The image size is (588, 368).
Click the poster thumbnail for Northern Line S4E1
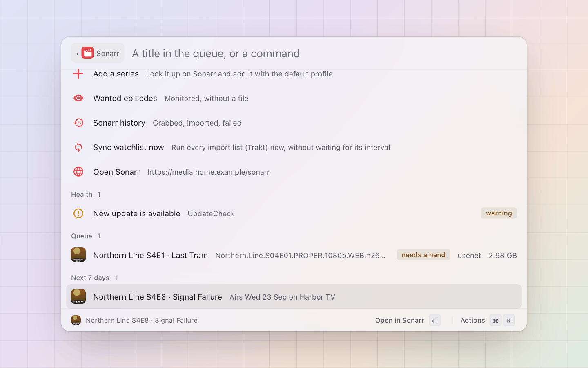click(78, 255)
